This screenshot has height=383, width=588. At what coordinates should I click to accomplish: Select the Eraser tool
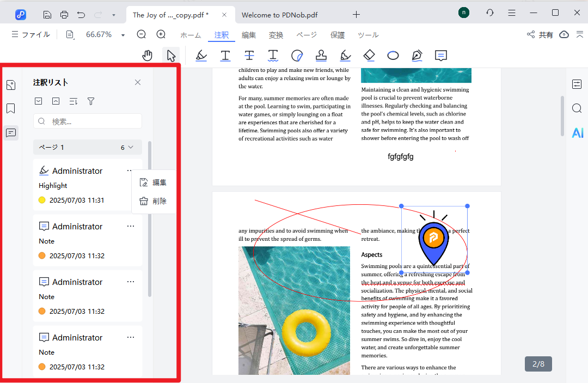(369, 56)
